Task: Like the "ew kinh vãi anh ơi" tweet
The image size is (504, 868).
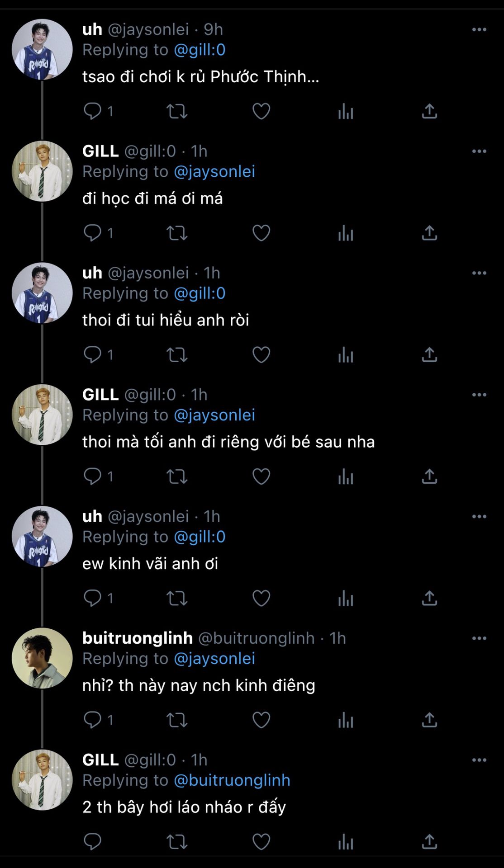Action: [261, 598]
